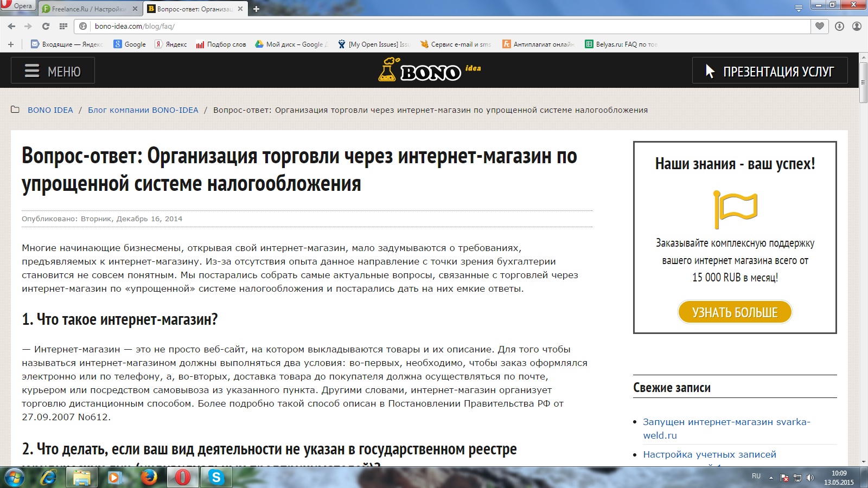Open the Входящие — Яндекс bookmark
The image size is (868, 488).
click(67, 44)
